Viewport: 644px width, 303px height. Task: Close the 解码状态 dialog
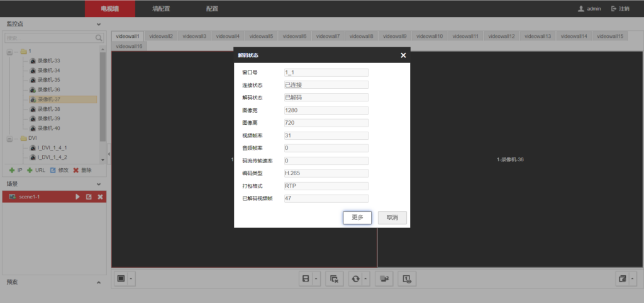[403, 55]
